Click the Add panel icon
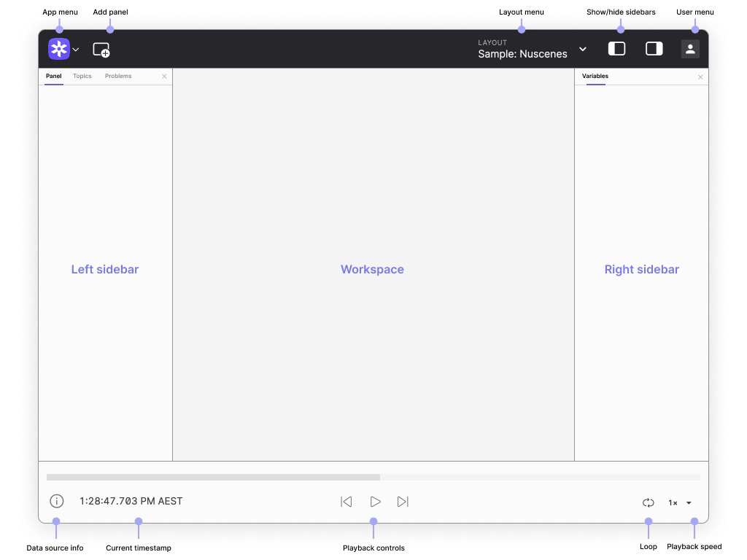The width and height of the screenshot is (747, 560). (101, 50)
